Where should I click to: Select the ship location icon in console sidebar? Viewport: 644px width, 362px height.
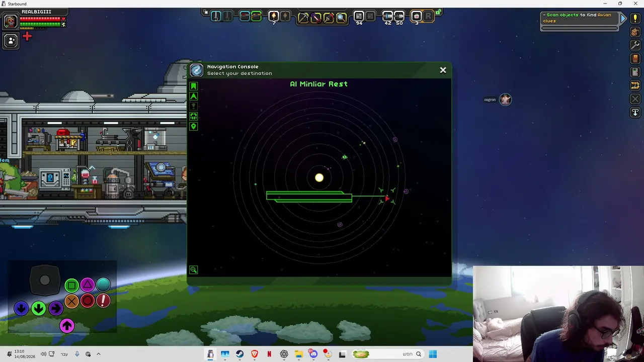click(193, 97)
